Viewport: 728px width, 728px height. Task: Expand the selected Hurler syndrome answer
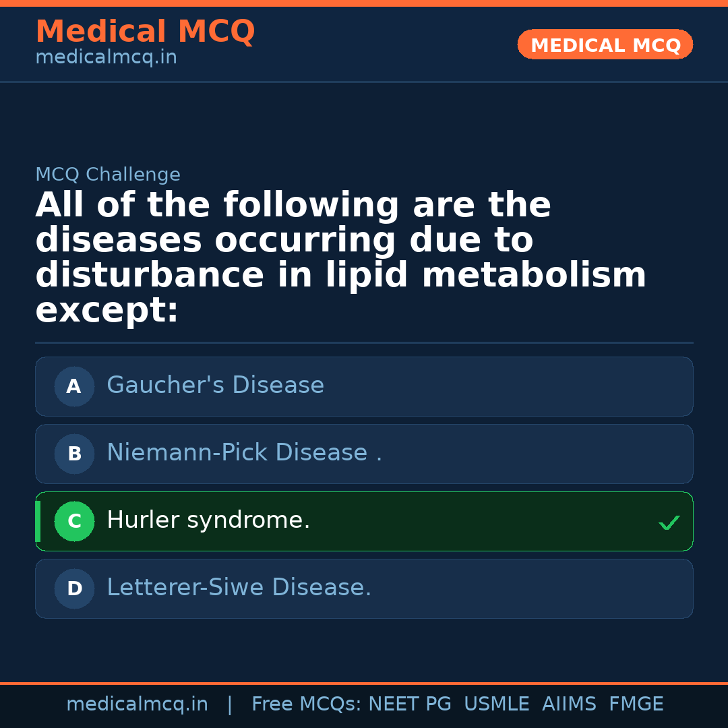(364, 521)
